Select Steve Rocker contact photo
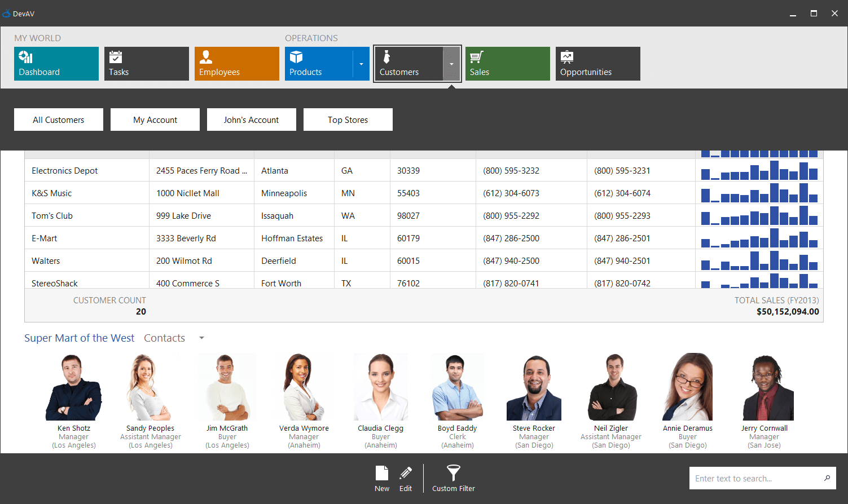This screenshot has height=504, width=848. click(534, 387)
